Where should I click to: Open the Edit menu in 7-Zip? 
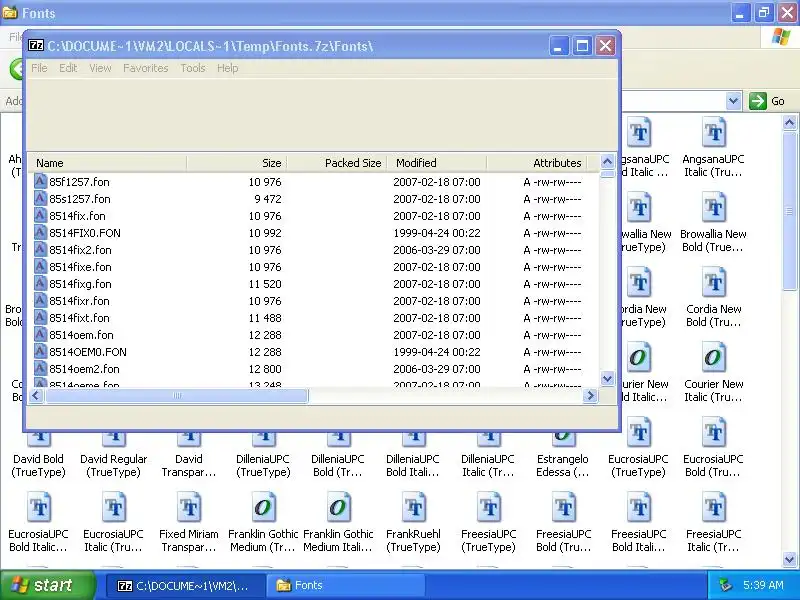68,68
